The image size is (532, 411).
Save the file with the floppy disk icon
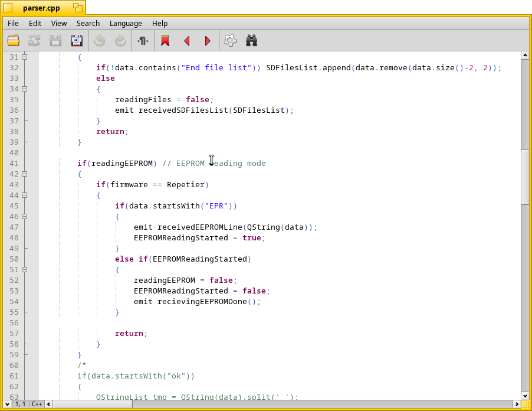tap(55, 40)
